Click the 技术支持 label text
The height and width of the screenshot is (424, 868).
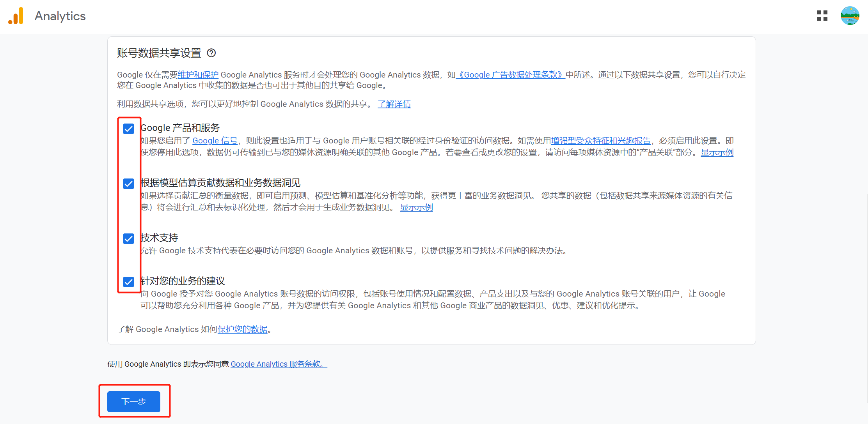160,238
